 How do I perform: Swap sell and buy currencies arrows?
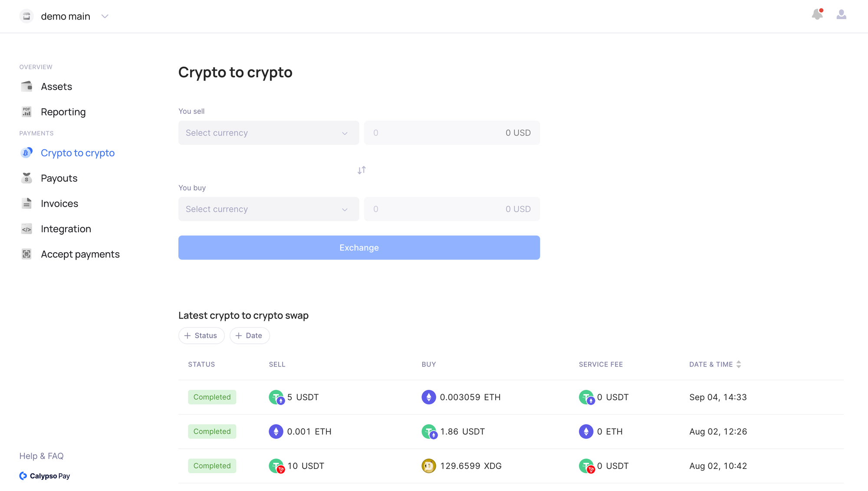tap(362, 170)
